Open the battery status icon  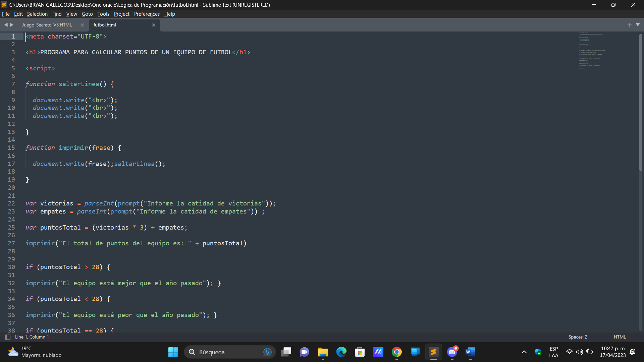590,352
